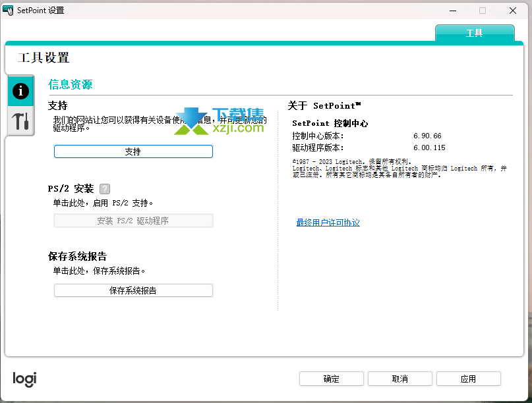The image size is (532, 403).
Task: Click the Logi logo
Action: [x=24, y=379]
